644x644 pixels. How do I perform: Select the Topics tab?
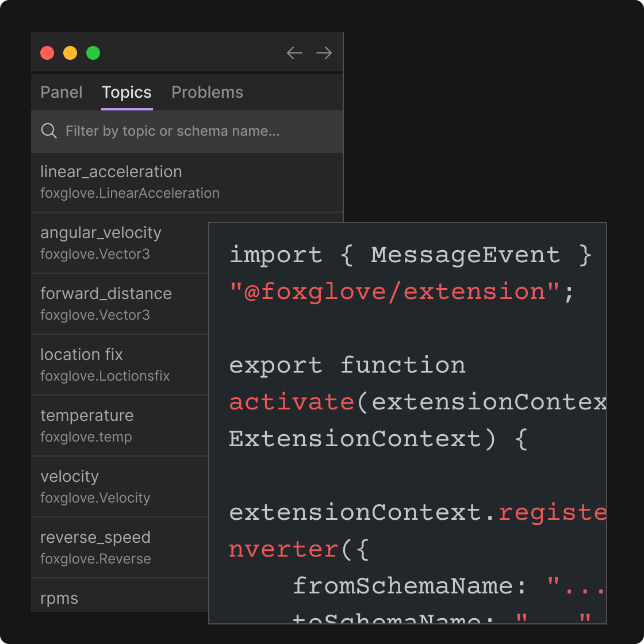point(126,93)
